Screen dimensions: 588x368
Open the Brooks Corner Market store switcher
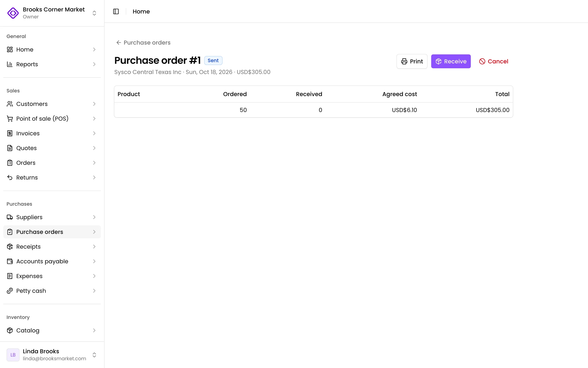click(52, 13)
